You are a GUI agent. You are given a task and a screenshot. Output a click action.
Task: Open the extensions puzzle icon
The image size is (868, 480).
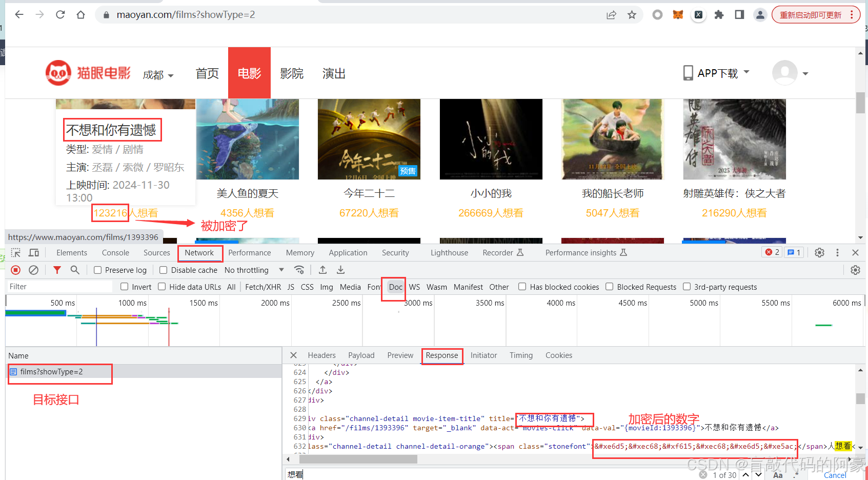point(719,15)
